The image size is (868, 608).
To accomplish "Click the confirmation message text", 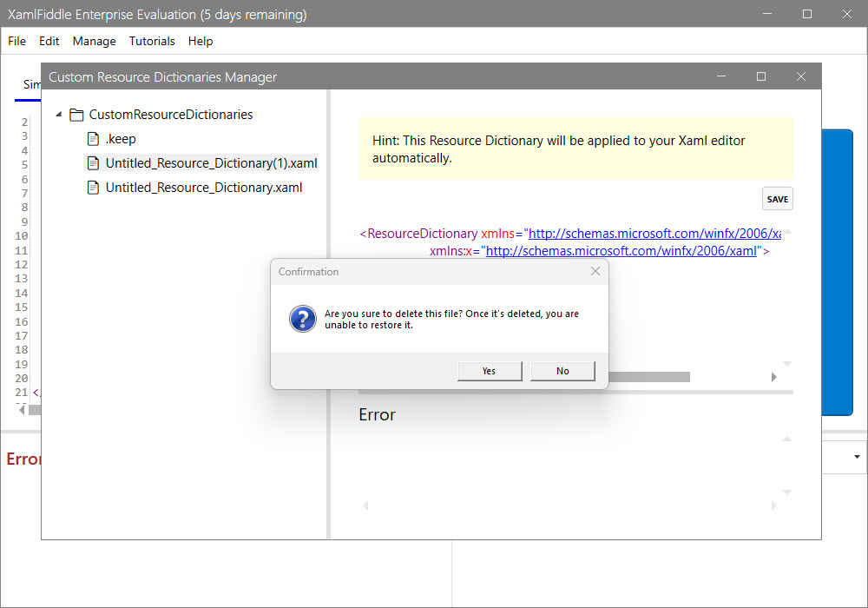I will click(451, 319).
